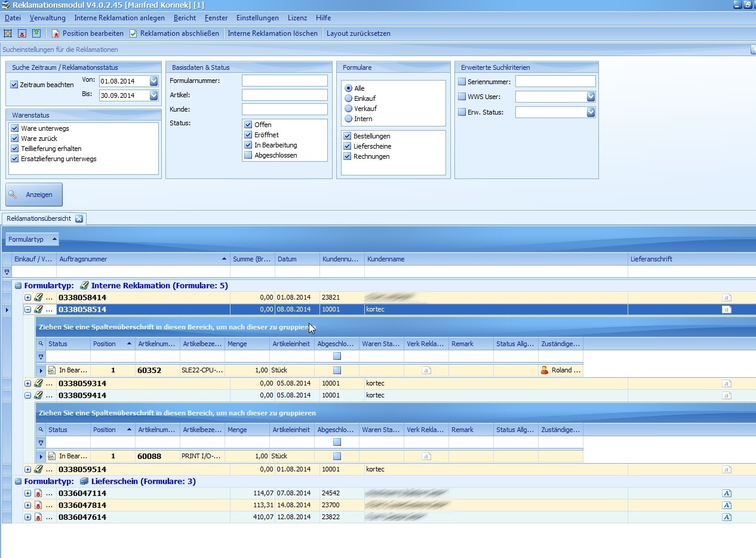756x558 pixels.
Task: Uncheck the Lieferscheine checkbox
Action: tap(347, 146)
